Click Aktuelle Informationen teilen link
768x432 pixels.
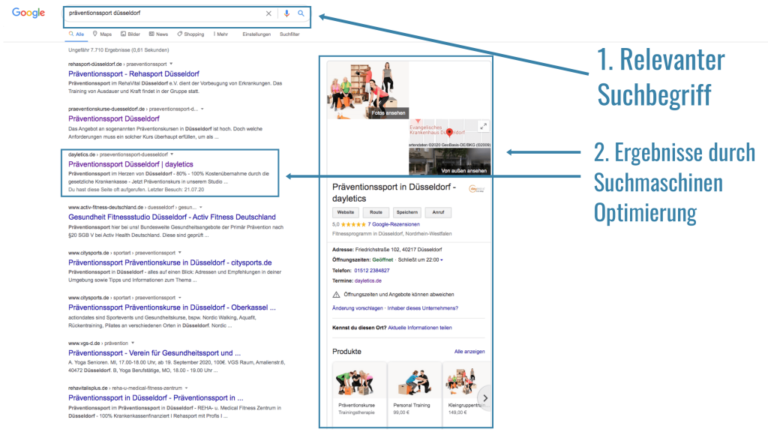coord(420,328)
